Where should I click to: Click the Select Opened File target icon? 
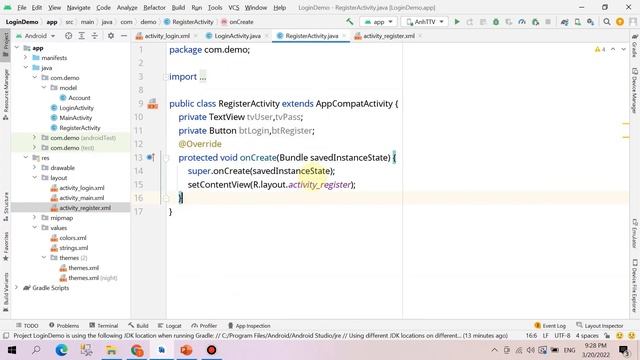point(69,36)
